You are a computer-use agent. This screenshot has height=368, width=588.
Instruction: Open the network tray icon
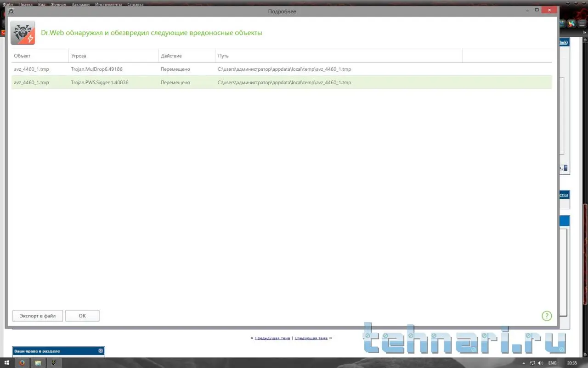(532, 363)
